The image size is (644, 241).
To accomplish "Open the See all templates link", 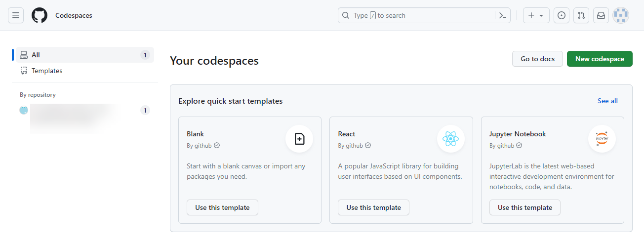I will [x=607, y=101].
